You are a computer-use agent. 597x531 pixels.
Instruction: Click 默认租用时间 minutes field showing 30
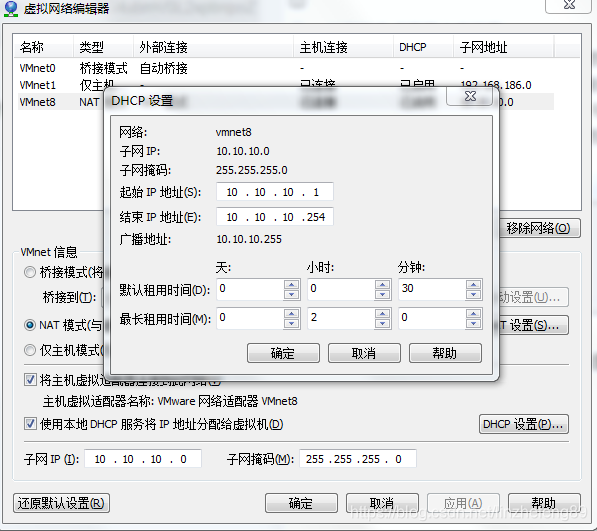pos(432,289)
